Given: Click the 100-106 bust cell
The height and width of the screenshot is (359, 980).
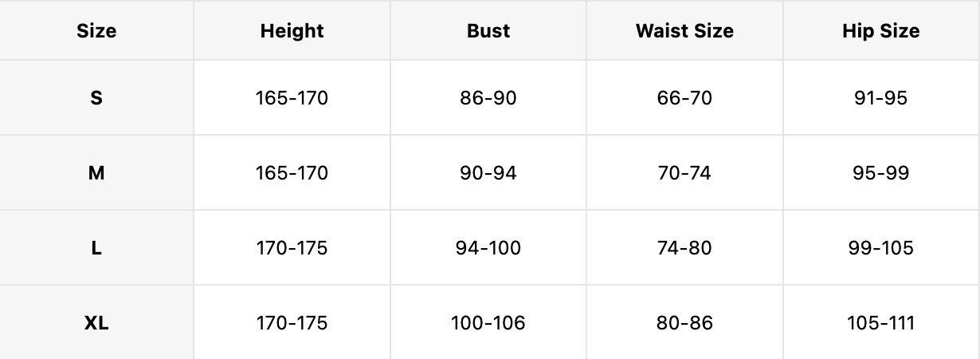Looking at the screenshot, I should [488, 323].
